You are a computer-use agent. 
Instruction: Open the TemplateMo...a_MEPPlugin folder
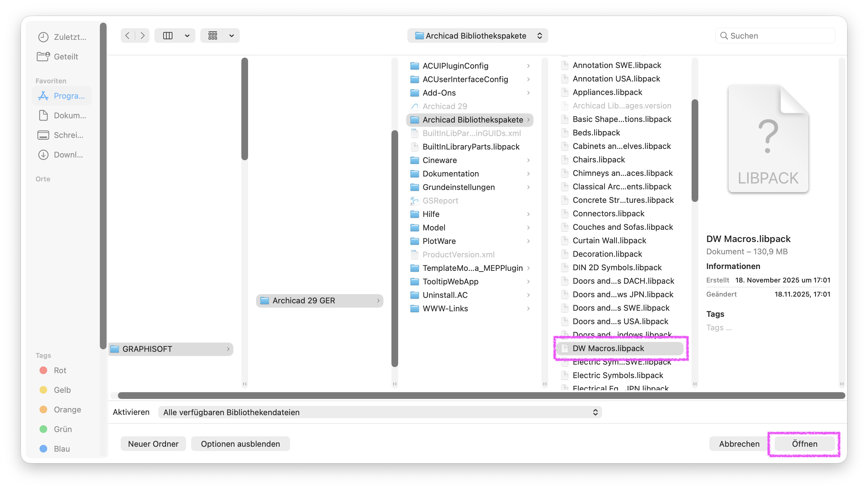click(470, 268)
